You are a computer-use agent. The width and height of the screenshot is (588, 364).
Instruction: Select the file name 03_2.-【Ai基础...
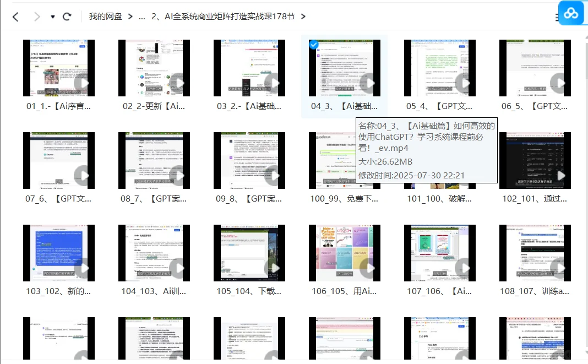[x=249, y=106]
